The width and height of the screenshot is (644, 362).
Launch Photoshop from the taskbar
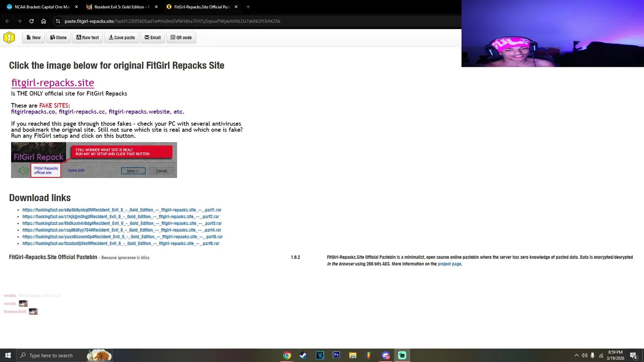[336, 355]
